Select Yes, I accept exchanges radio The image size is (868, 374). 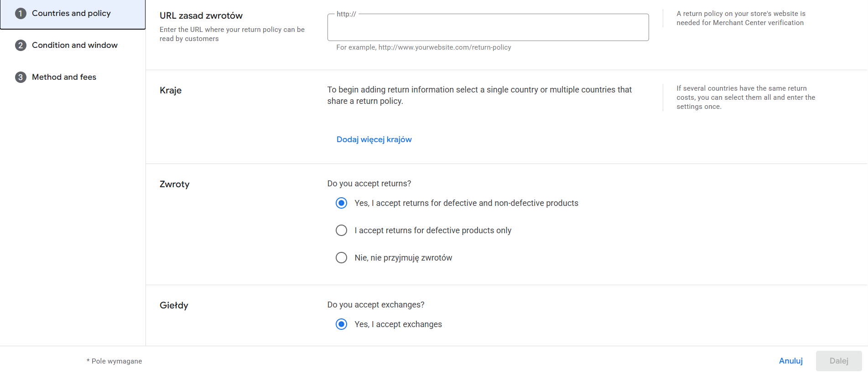pyautogui.click(x=341, y=324)
